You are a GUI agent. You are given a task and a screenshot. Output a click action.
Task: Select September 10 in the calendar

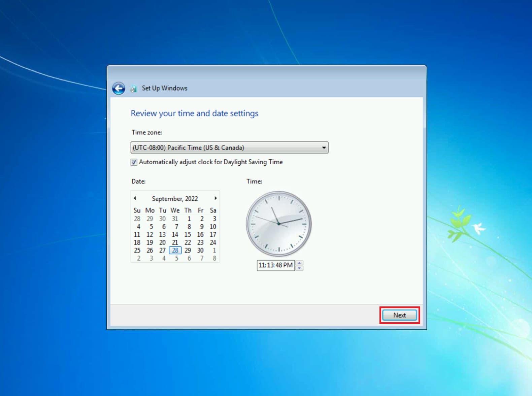213,227
